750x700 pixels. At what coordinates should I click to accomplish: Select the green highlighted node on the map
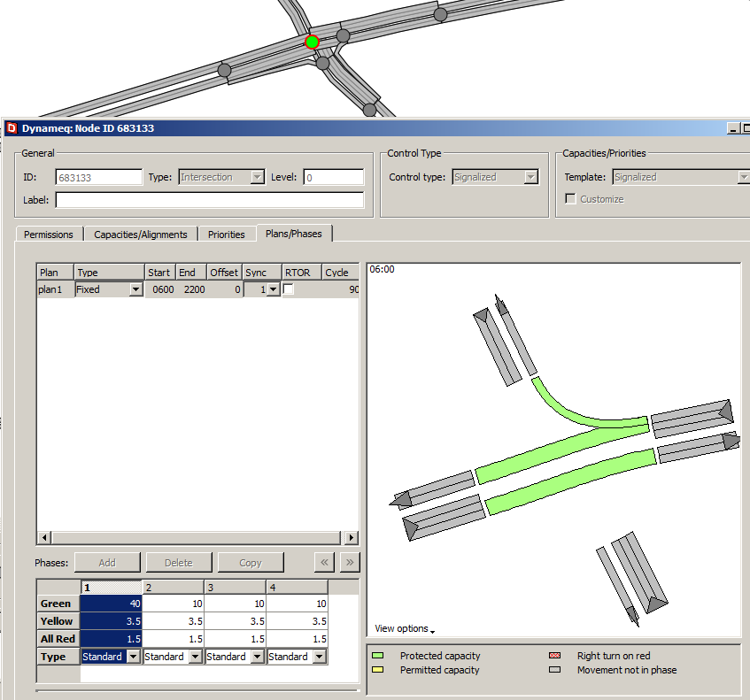(312, 42)
